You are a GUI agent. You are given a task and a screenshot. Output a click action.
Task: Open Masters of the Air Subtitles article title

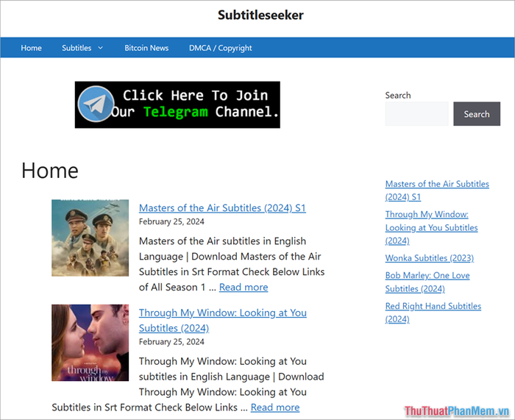point(222,208)
